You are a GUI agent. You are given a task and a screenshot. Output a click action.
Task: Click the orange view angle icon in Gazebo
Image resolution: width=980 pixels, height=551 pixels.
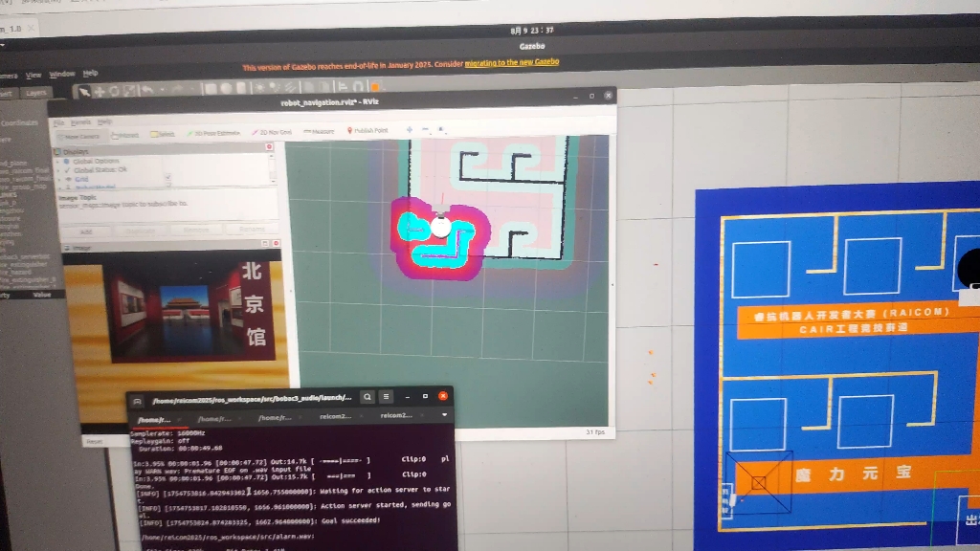click(x=375, y=87)
